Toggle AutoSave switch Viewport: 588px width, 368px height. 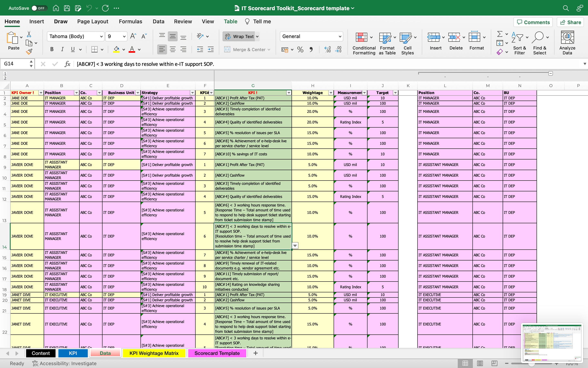[39, 8]
